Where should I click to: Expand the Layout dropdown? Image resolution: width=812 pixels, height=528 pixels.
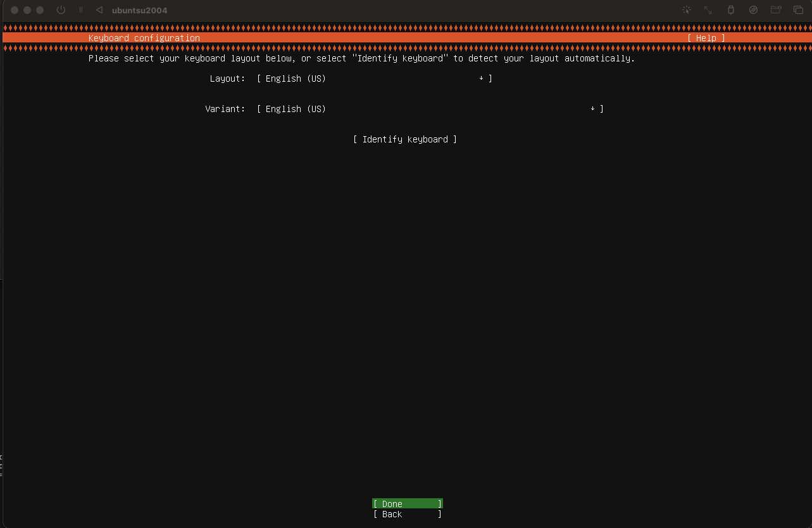[374, 79]
